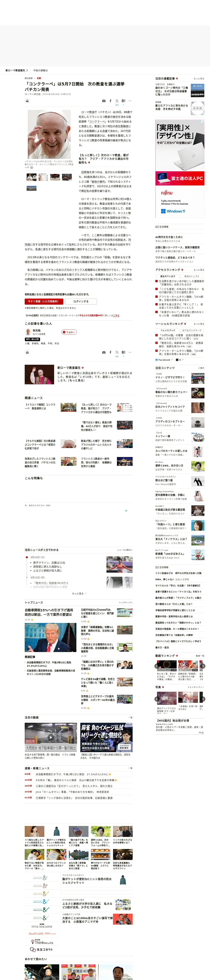Open 米自動車関税引き下げ breaking news item
210x980 pixels.
(x=72, y=774)
